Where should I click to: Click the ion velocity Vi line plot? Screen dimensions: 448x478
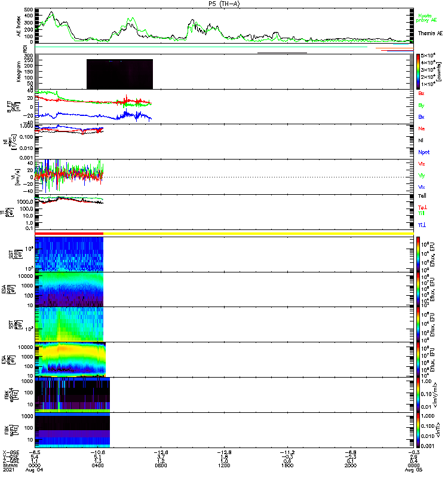(x=69, y=176)
